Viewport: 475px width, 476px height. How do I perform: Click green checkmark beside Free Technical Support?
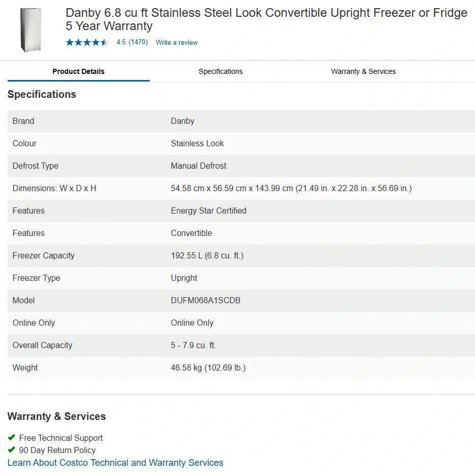pyautogui.click(x=12, y=437)
